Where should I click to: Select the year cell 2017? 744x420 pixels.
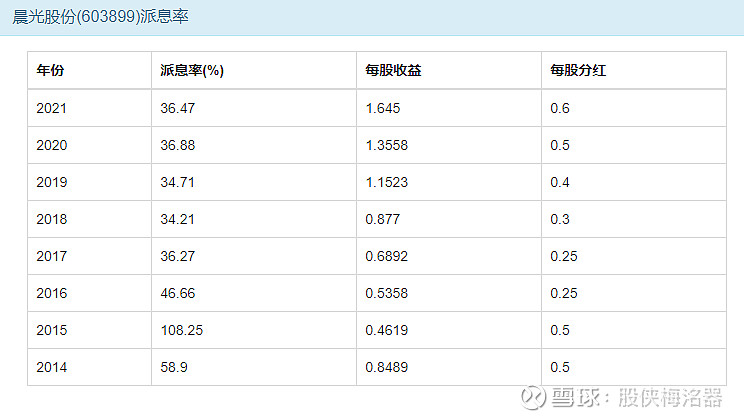52,256
